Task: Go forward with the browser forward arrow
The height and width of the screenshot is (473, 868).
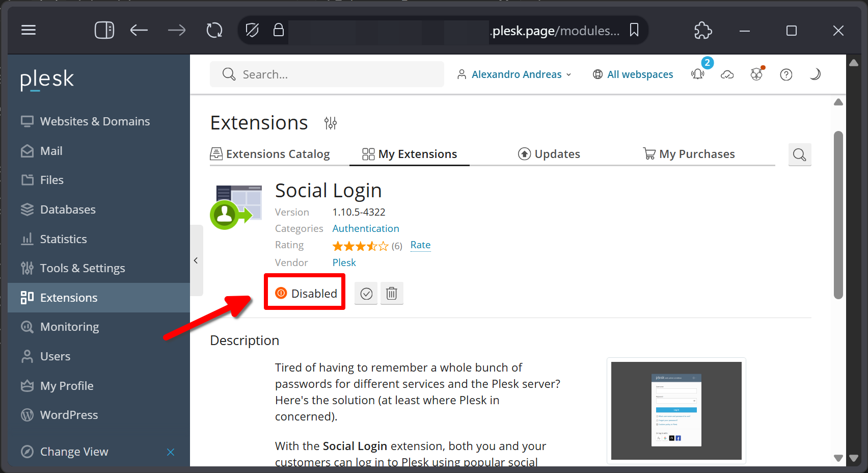Action: [177, 31]
